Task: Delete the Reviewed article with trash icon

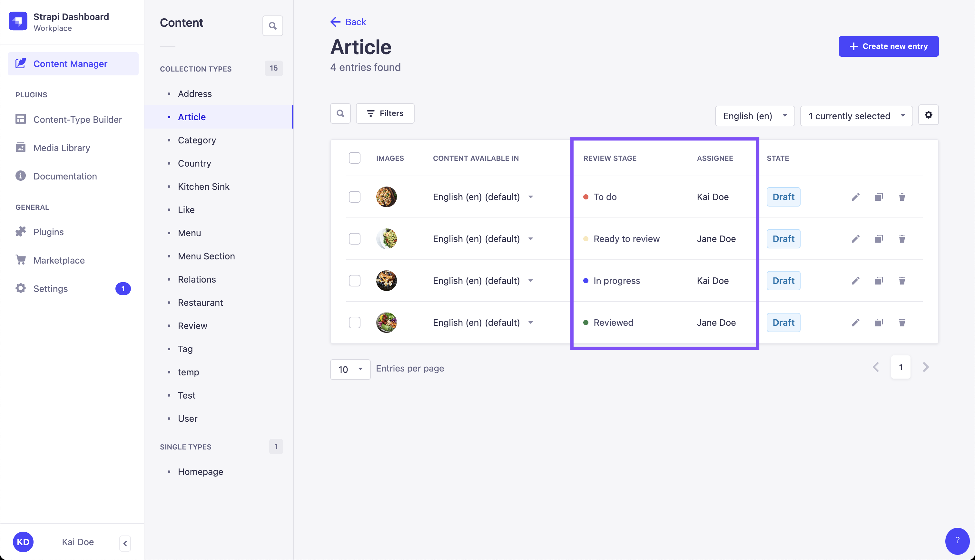Action: click(x=901, y=323)
